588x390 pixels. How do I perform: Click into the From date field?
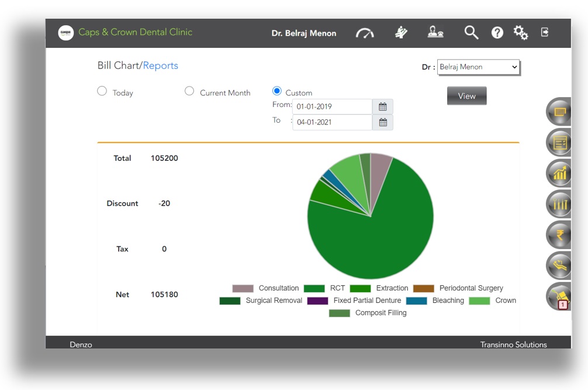point(332,107)
